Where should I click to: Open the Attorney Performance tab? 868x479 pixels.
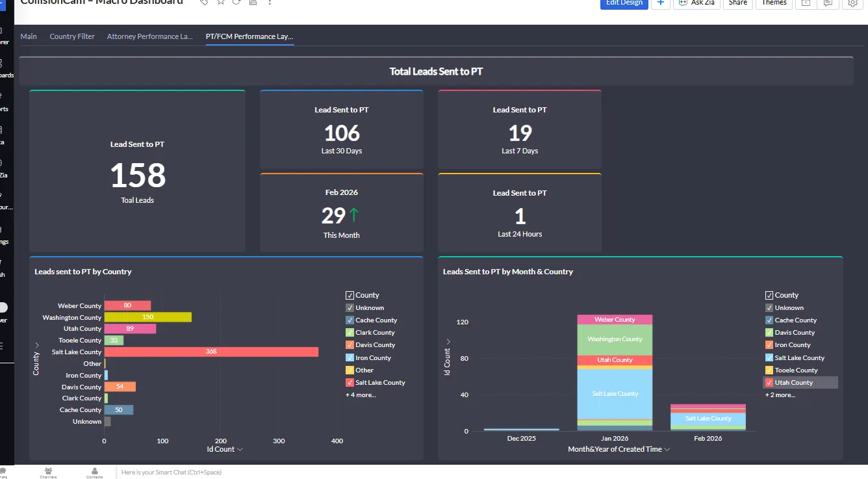pos(150,36)
